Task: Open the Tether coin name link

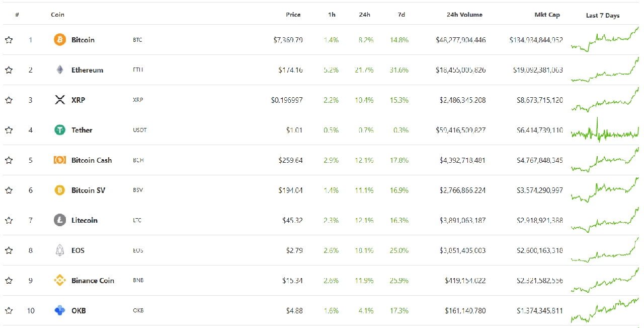Action: click(82, 130)
